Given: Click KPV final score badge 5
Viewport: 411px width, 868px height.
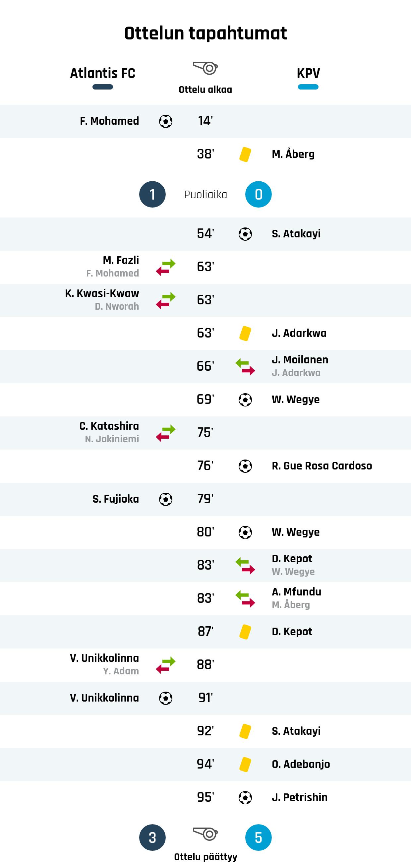Looking at the screenshot, I should [259, 837].
